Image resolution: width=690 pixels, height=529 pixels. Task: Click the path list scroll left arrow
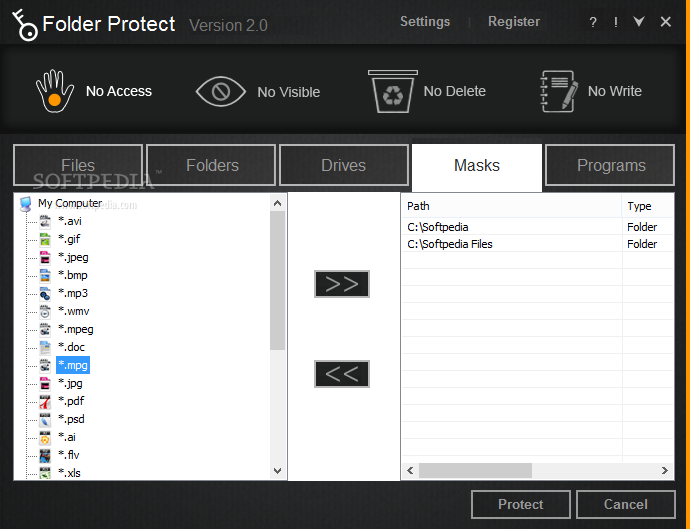[x=410, y=470]
